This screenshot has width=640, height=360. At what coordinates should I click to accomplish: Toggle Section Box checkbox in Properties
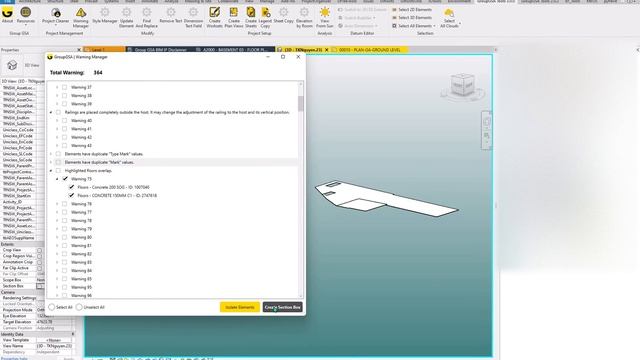40,286
